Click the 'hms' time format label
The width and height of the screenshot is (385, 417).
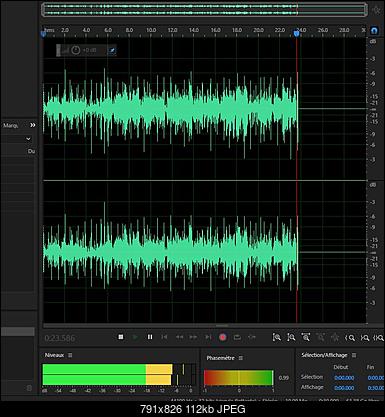(49, 30)
